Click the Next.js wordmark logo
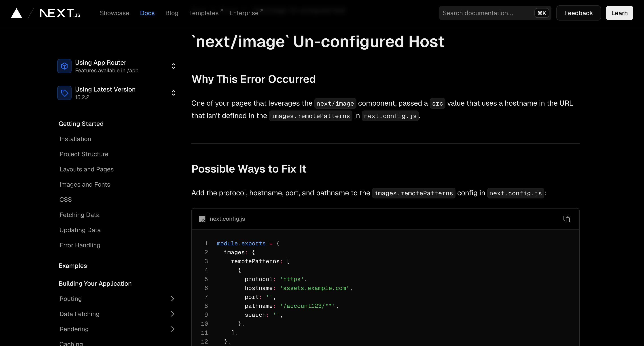The width and height of the screenshot is (644, 346). [x=60, y=13]
